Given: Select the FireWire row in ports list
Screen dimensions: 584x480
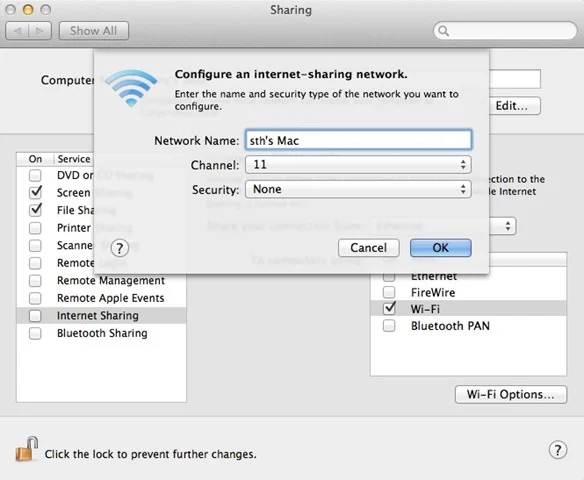Looking at the screenshot, I should [469, 292].
